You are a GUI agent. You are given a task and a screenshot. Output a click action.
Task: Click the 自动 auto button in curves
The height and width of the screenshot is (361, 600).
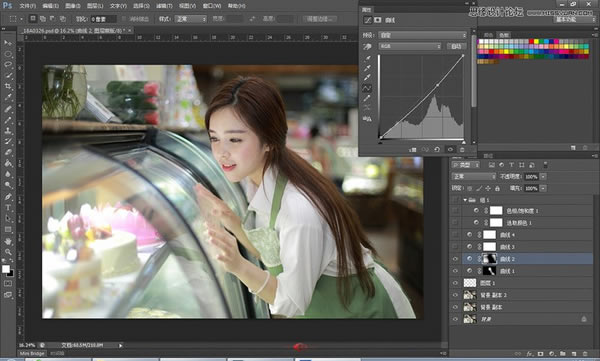point(456,46)
